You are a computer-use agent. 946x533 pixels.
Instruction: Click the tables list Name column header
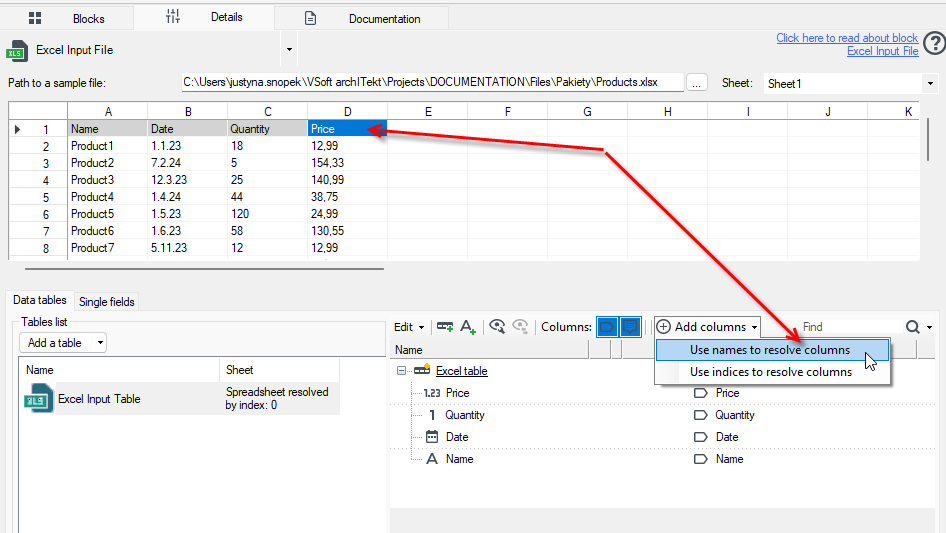(121, 370)
